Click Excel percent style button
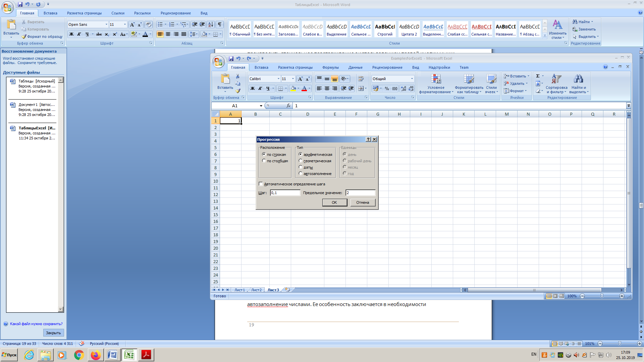Image resolution: width=644 pixels, height=362 pixels. tap(387, 88)
